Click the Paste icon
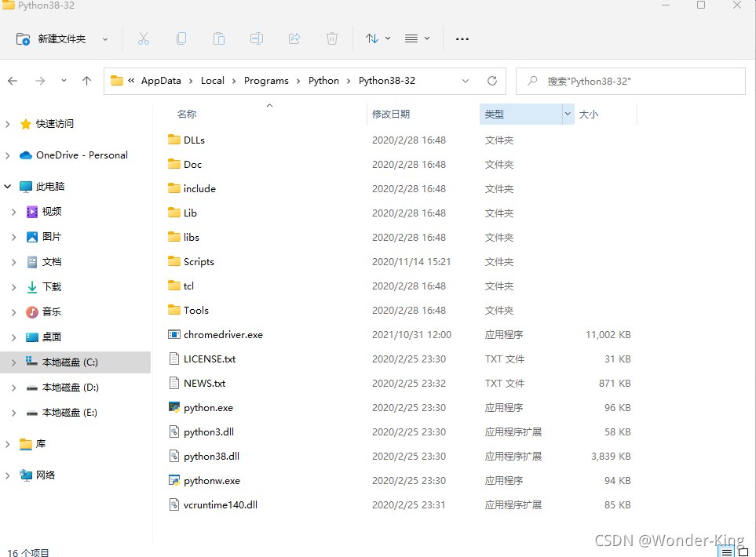The width and height of the screenshot is (756, 557). pyautogui.click(x=219, y=38)
